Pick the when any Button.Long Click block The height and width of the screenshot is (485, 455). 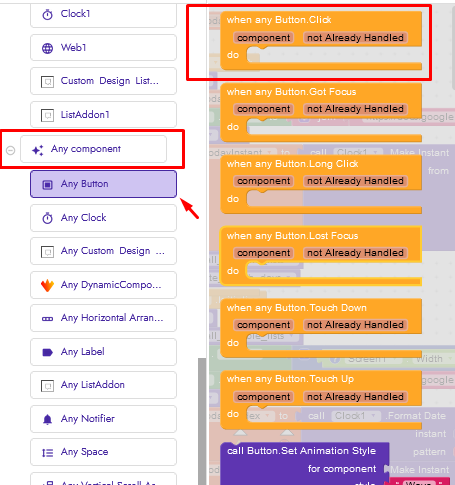(292, 164)
